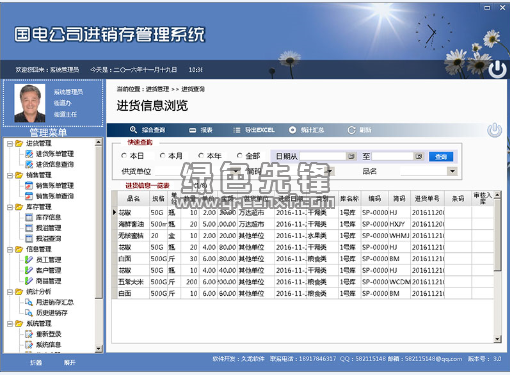Click the 编码 column header
This screenshot has width=510, height=375.
click(x=375, y=199)
